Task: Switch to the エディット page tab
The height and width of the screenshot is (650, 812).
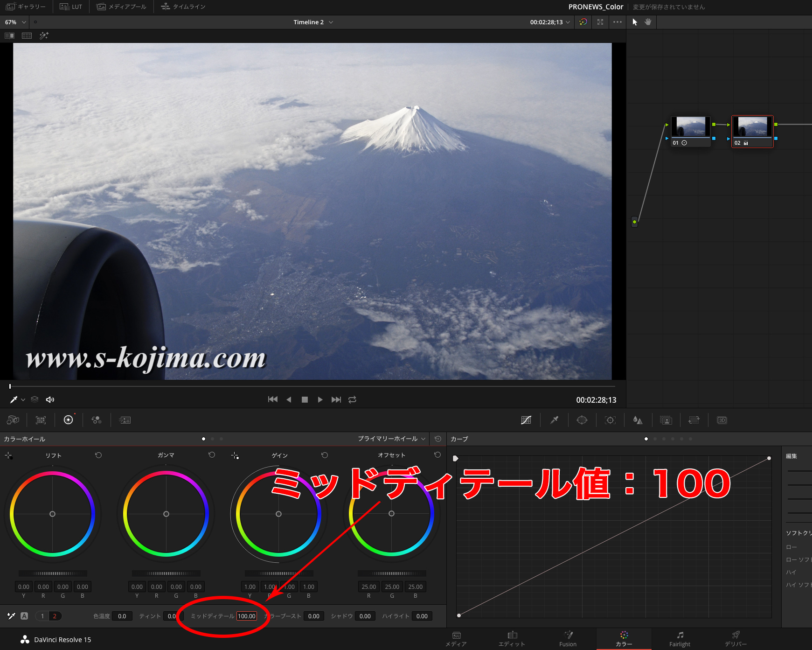Action: tap(512, 639)
